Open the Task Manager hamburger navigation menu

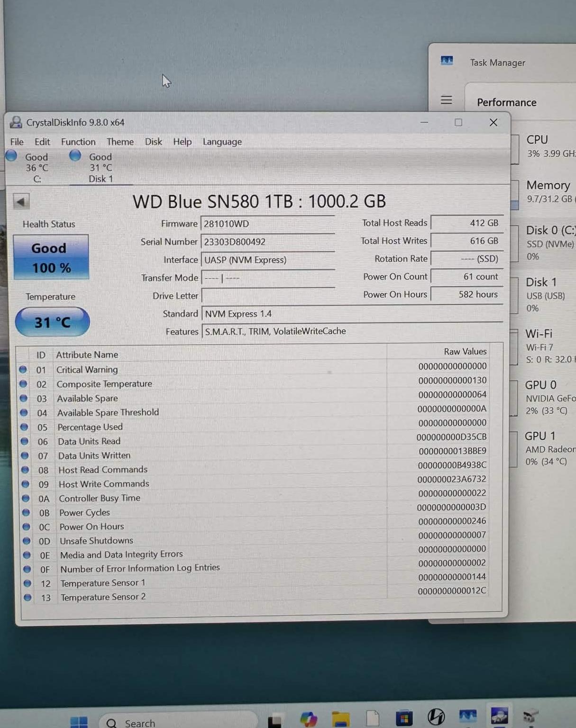coord(446,100)
